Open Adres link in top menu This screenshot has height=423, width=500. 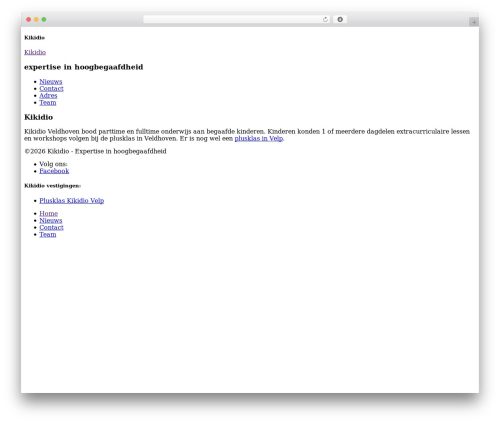(x=48, y=95)
